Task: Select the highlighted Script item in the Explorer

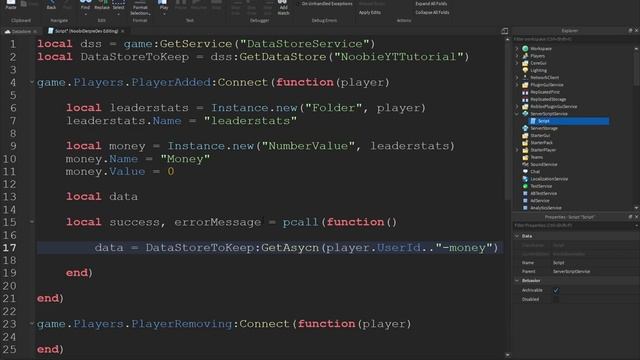Action: [569, 121]
